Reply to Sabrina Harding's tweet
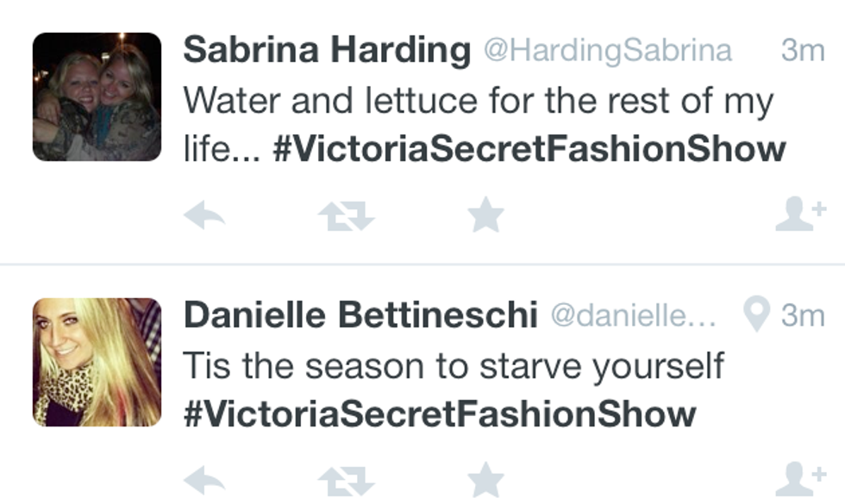Image resolution: width=845 pixels, height=504 pixels. tap(205, 215)
